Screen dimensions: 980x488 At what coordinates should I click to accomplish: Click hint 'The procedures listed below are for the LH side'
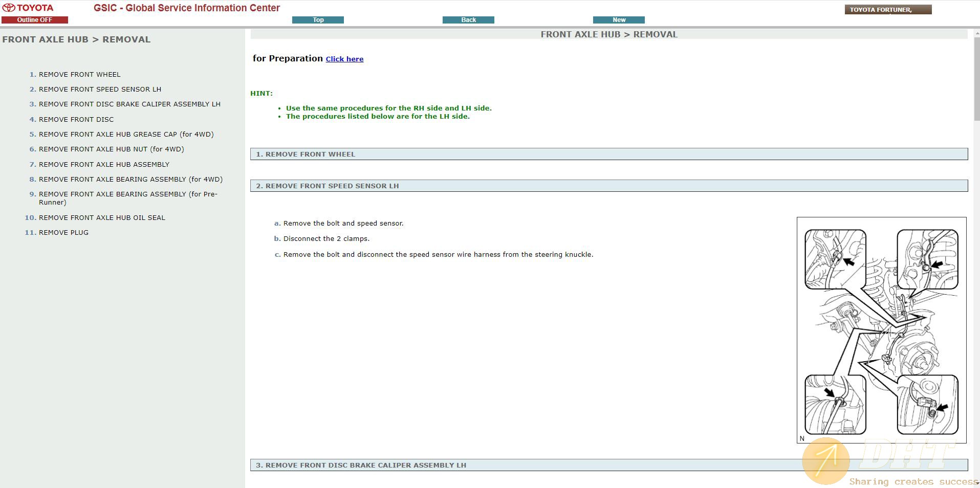[x=378, y=116]
